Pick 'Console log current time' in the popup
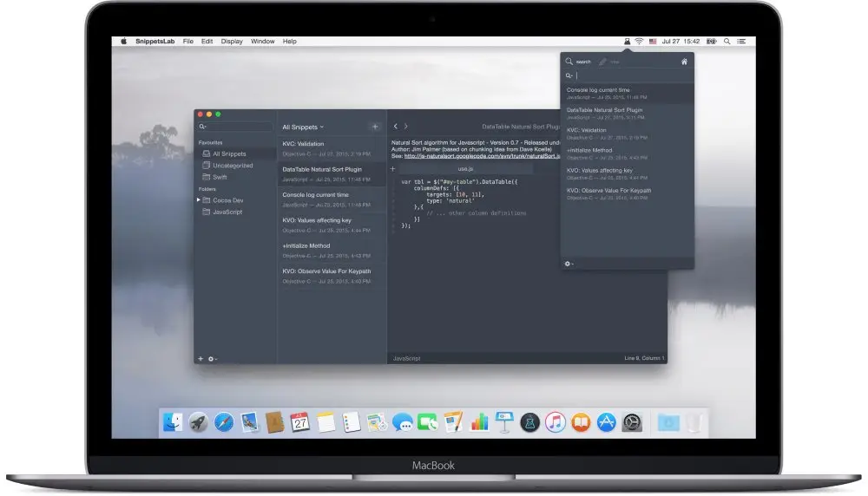Image resolution: width=868 pixels, height=496 pixels. click(x=628, y=93)
